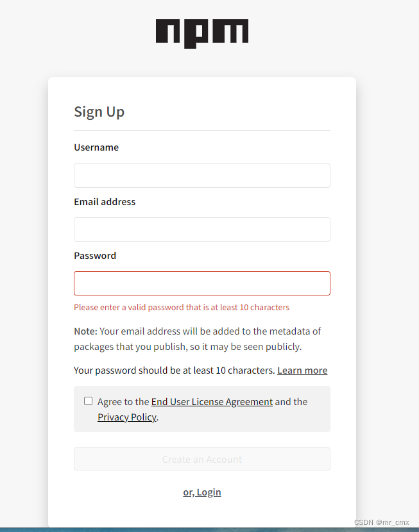Click the Sign Up heading
Screen dimensions: 419x532
(x=99, y=112)
